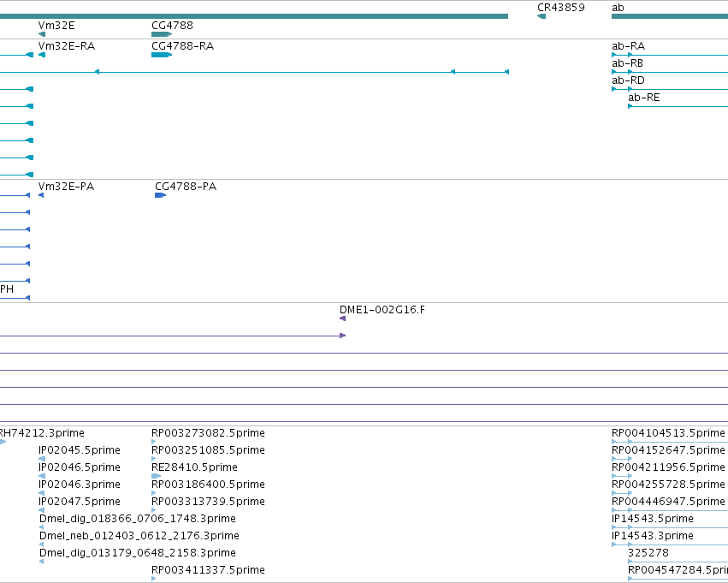
Task: Select the 325278 feature label
Action: click(x=648, y=553)
